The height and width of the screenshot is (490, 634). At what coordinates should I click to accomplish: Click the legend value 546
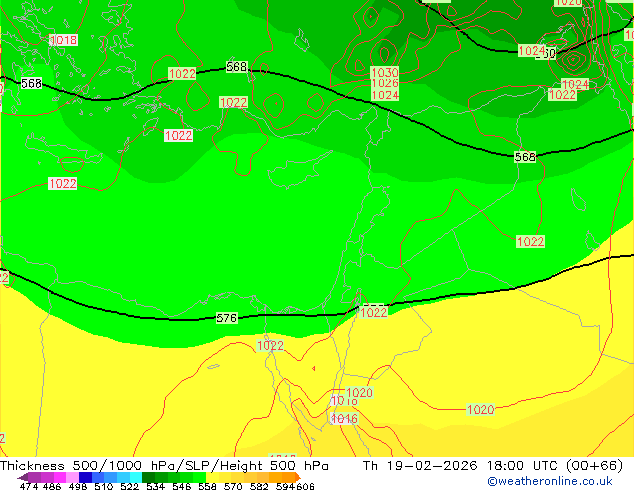(182, 486)
